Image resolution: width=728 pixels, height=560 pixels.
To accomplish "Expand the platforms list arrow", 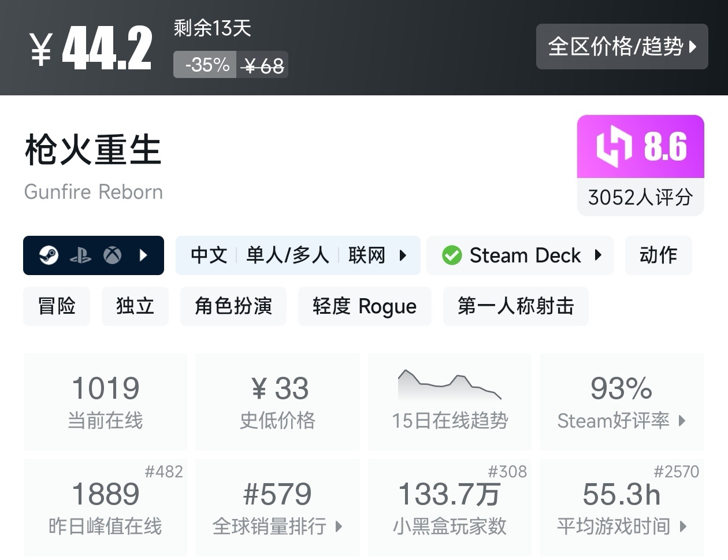I will (x=144, y=255).
